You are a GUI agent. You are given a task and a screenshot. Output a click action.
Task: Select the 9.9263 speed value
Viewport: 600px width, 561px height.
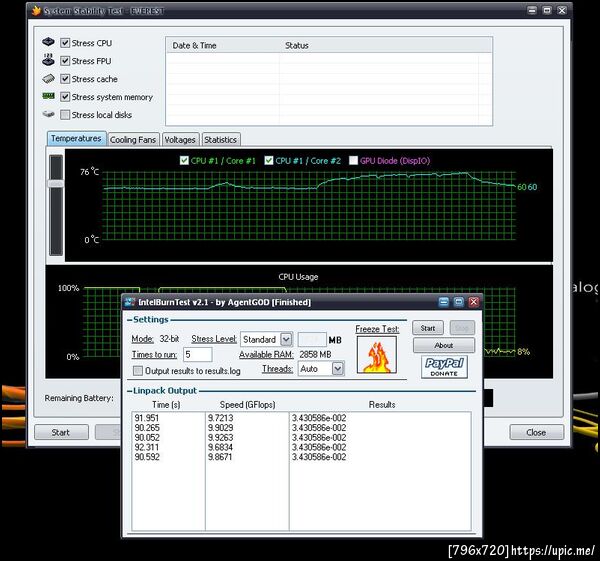coord(220,437)
